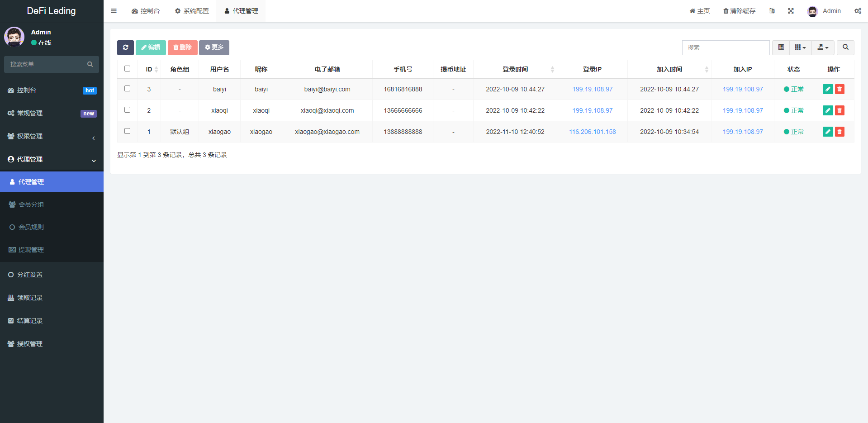Select the checkbox for row ID 2

point(127,110)
